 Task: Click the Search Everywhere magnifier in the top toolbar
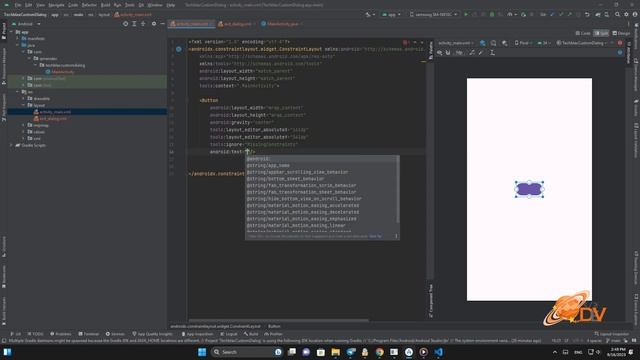coord(617,14)
